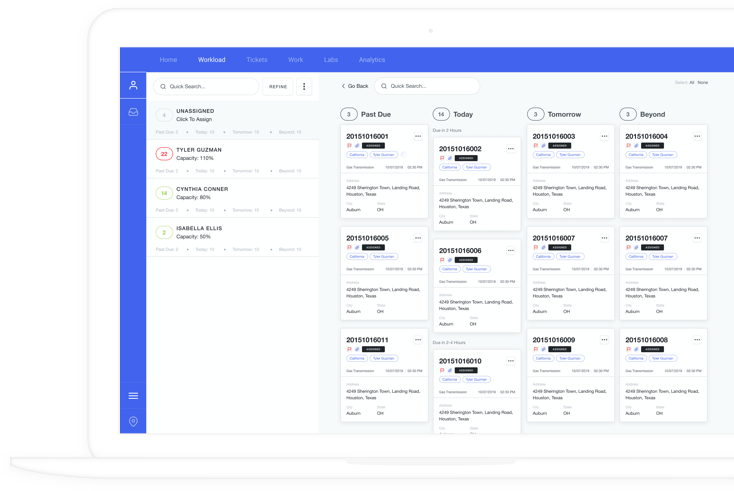Screen dimensions: 734x491
Task: Open the options menu for ticket 20151016005
Action: [x=418, y=238]
